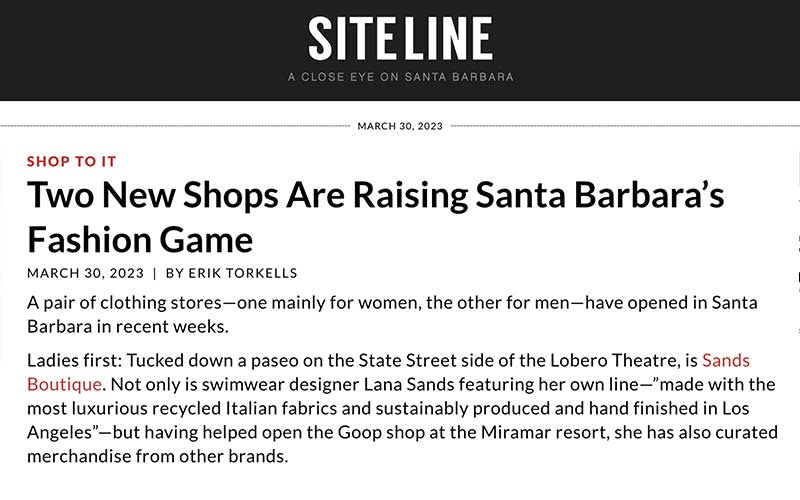
Task: Click the SITE LINE logo
Action: [x=401, y=38]
